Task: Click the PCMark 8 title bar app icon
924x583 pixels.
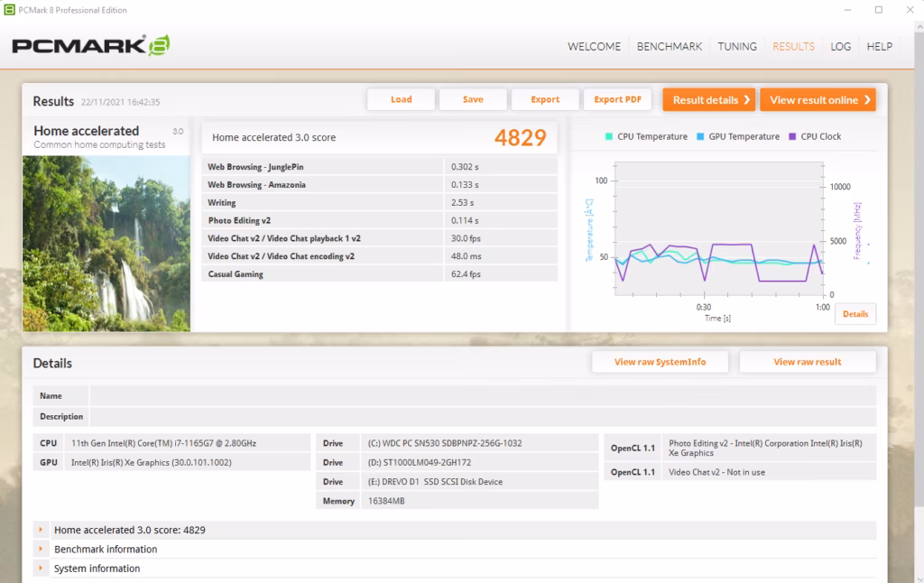Action: [9, 9]
